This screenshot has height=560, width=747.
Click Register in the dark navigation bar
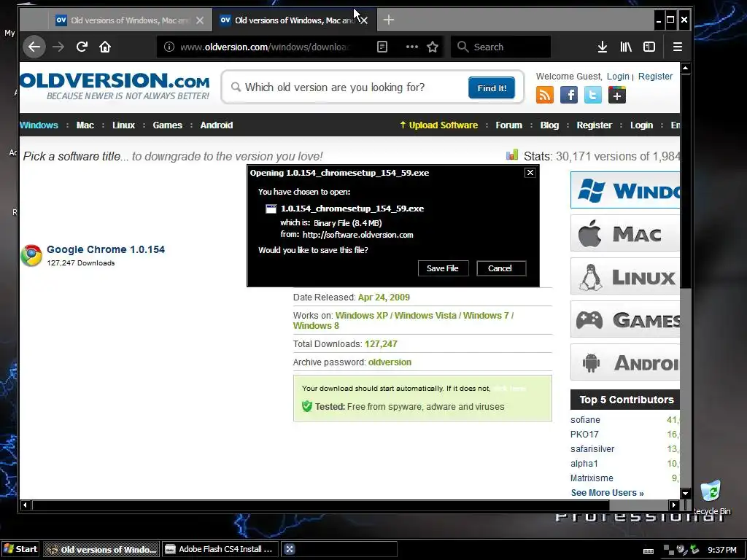tap(594, 125)
